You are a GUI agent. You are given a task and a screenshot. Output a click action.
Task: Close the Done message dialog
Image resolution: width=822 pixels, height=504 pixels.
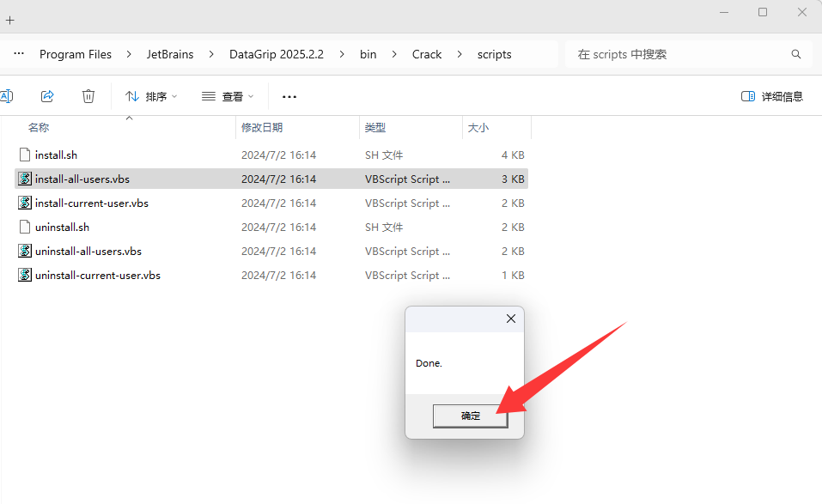511,319
